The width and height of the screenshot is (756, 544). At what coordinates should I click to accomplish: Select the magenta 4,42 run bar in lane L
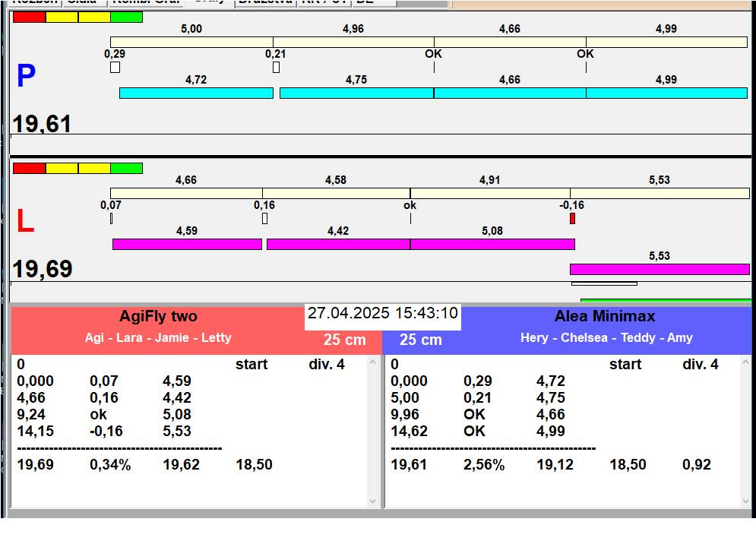[338, 244]
